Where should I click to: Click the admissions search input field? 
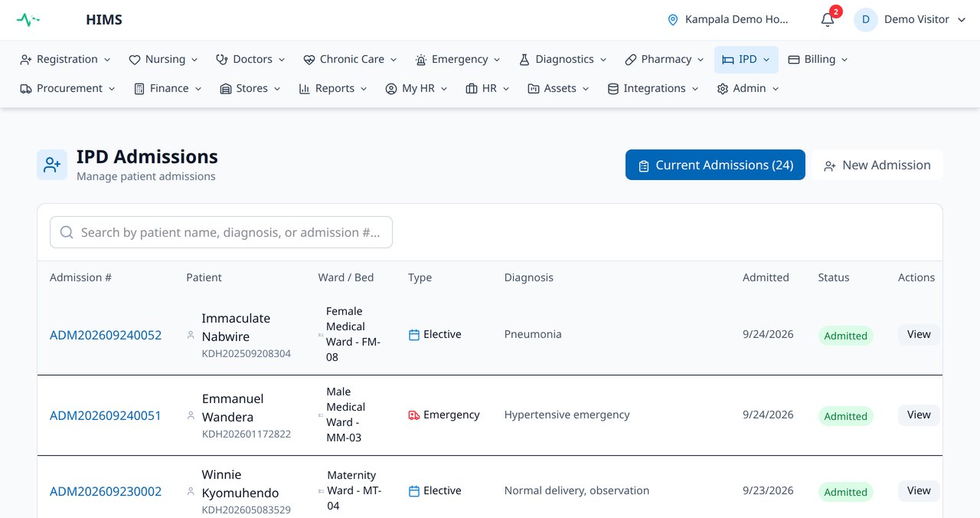(x=221, y=232)
